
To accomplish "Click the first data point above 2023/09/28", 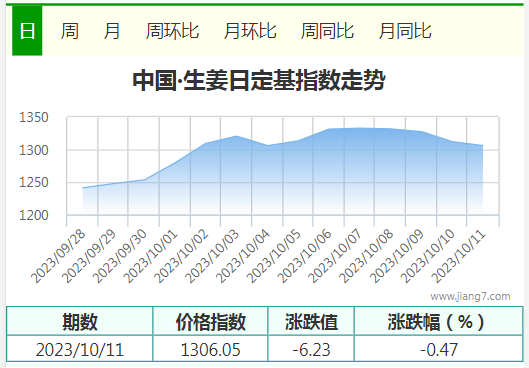I will pyautogui.click(x=83, y=188).
